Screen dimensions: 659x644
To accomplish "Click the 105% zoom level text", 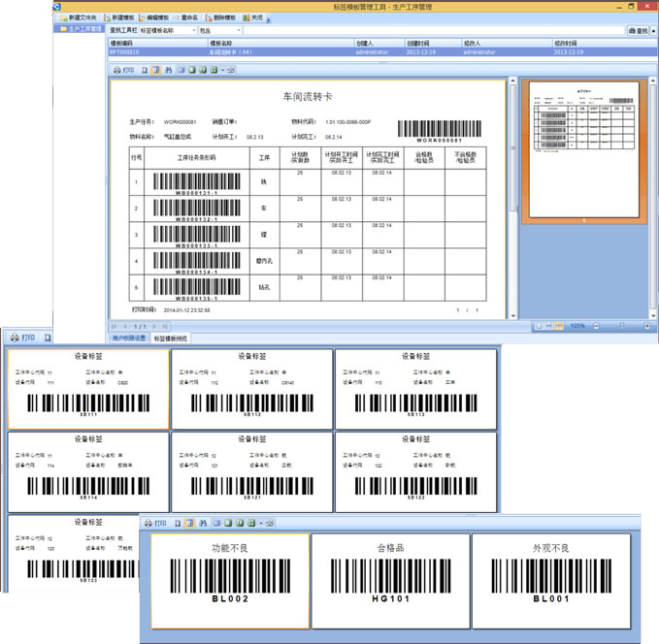I will coord(577,326).
